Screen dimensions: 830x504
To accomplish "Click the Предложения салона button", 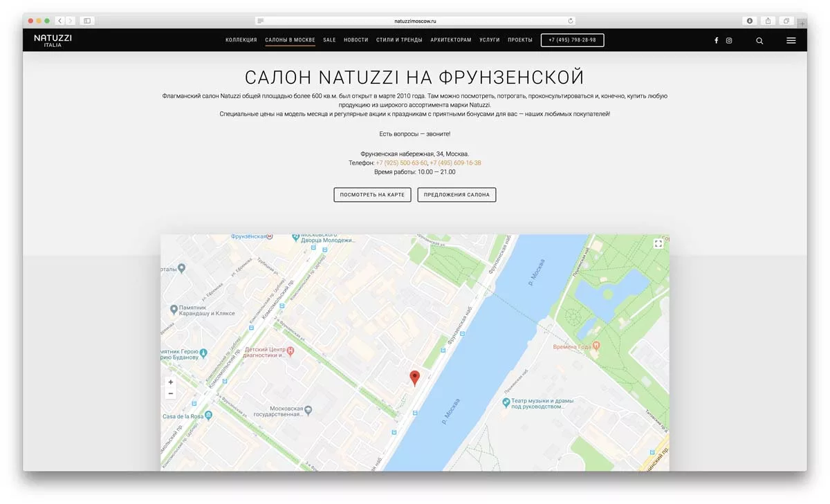I will click(x=456, y=195).
